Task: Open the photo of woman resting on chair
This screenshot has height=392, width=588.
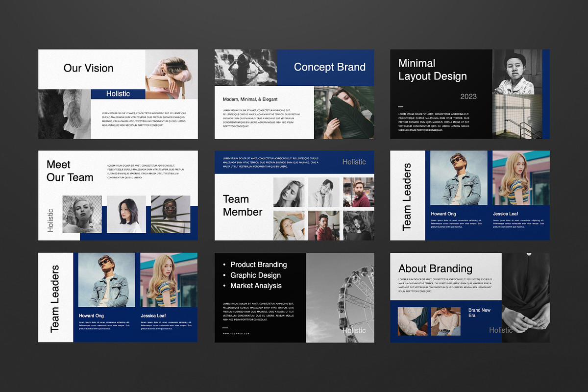Action: pos(171,74)
